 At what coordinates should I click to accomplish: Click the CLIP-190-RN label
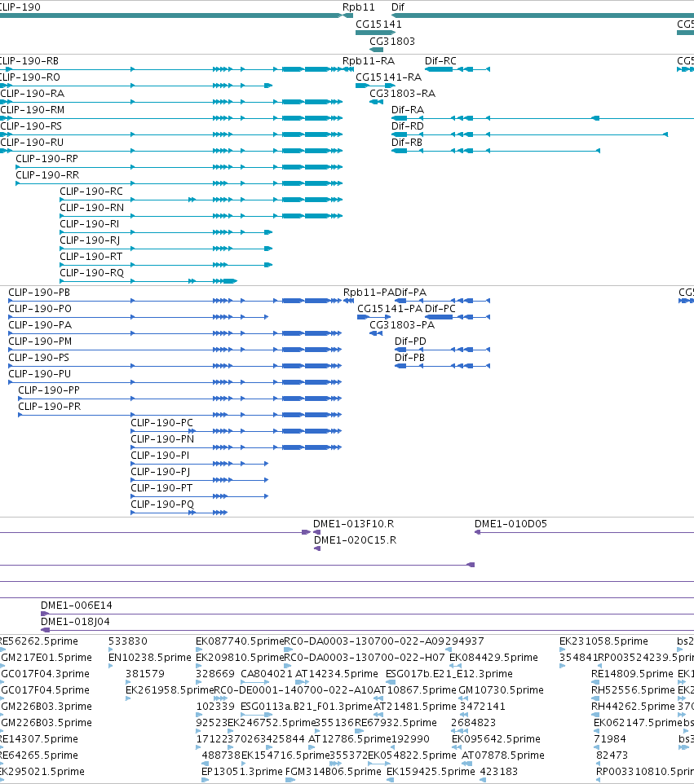(92, 208)
